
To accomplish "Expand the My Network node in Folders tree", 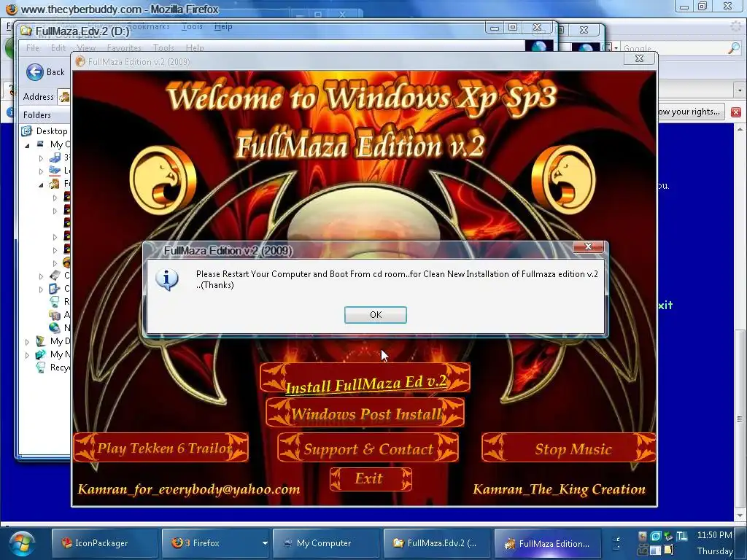I will (27, 355).
